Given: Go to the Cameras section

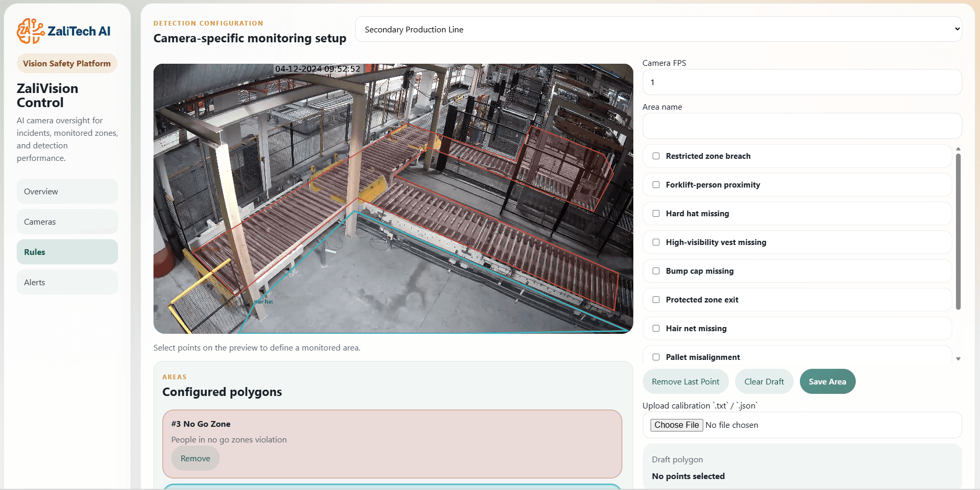Looking at the screenshot, I should coord(67,221).
